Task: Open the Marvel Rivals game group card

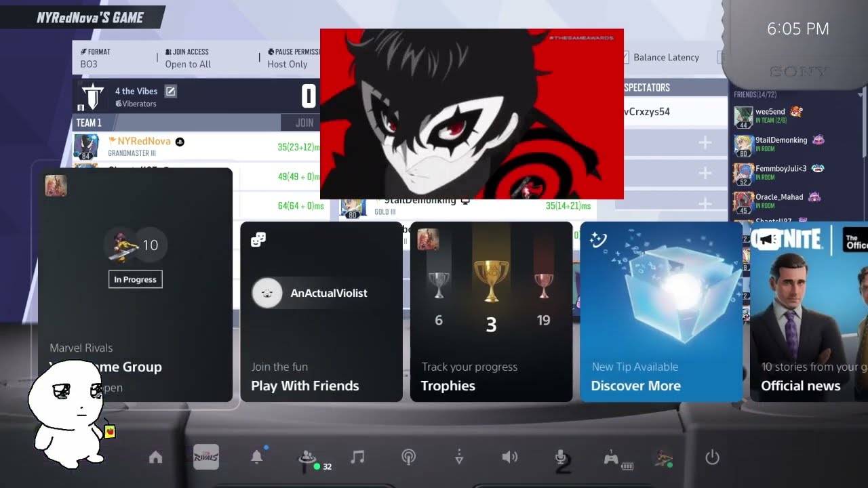Action: pos(136,285)
